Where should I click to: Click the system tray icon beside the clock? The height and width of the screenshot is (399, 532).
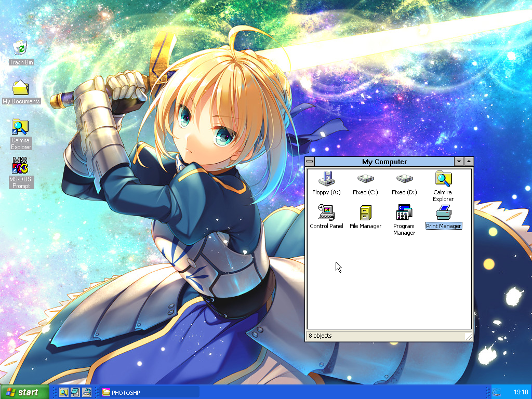click(x=497, y=392)
